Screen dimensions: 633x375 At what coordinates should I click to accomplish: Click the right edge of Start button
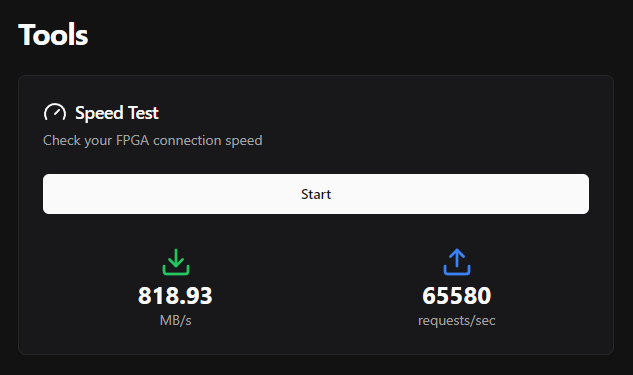click(x=586, y=194)
